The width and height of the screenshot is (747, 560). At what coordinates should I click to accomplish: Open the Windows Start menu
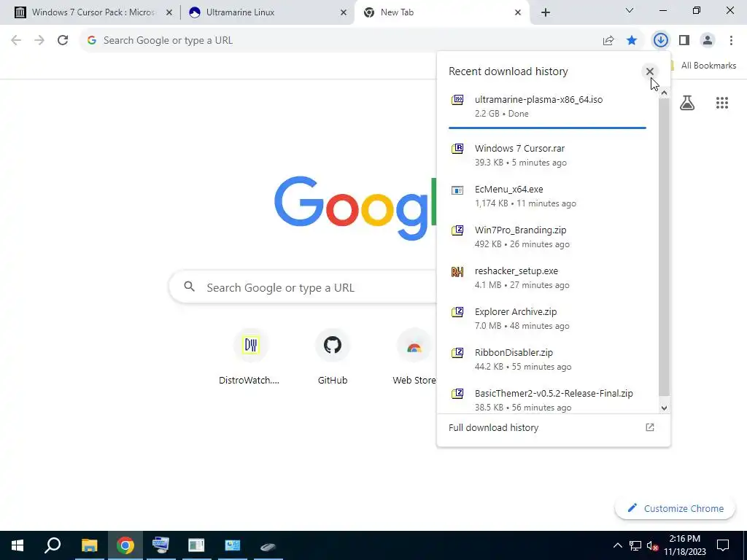point(18,545)
